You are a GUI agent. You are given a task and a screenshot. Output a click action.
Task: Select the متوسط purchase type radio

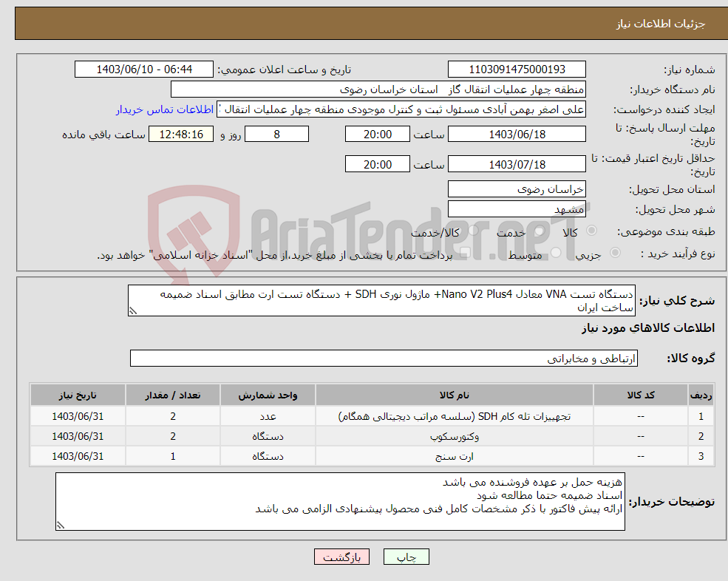pyautogui.click(x=556, y=253)
